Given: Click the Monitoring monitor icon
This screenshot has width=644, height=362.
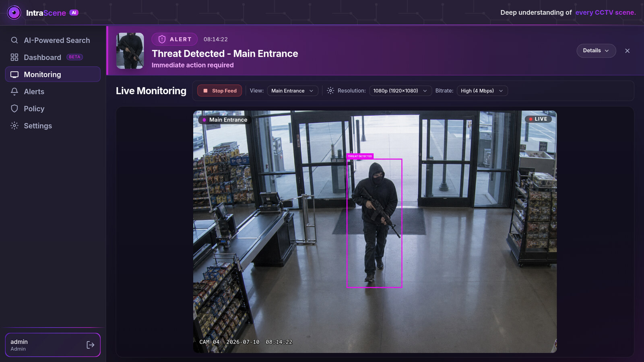Looking at the screenshot, I should click(x=14, y=74).
